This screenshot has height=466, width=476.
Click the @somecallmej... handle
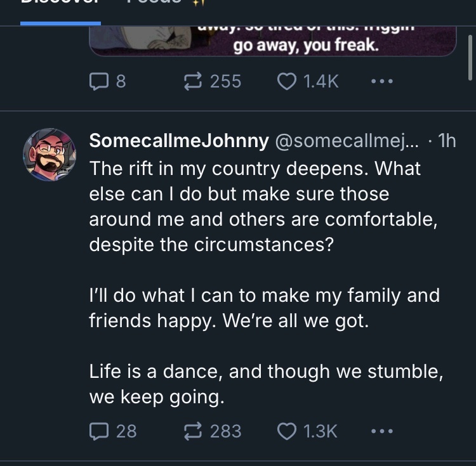tap(347, 141)
